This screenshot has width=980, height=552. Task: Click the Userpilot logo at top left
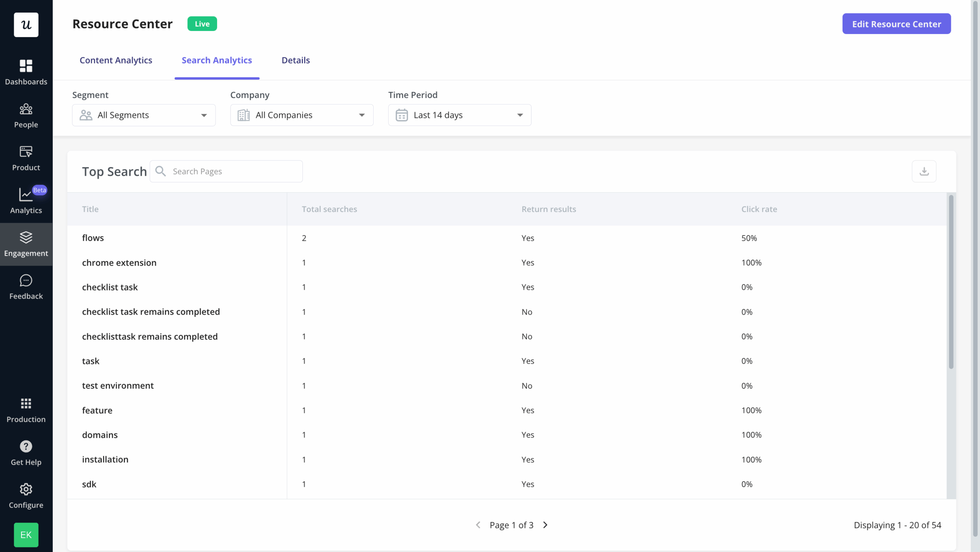pyautogui.click(x=26, y=24)
